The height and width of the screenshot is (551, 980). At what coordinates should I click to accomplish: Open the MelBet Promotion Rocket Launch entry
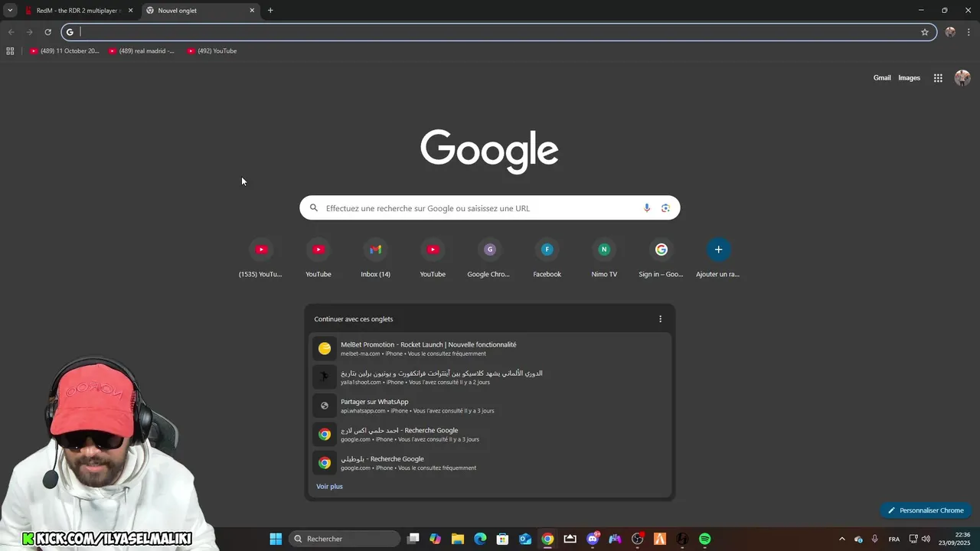pyautogui.click(x=490, y=349)
